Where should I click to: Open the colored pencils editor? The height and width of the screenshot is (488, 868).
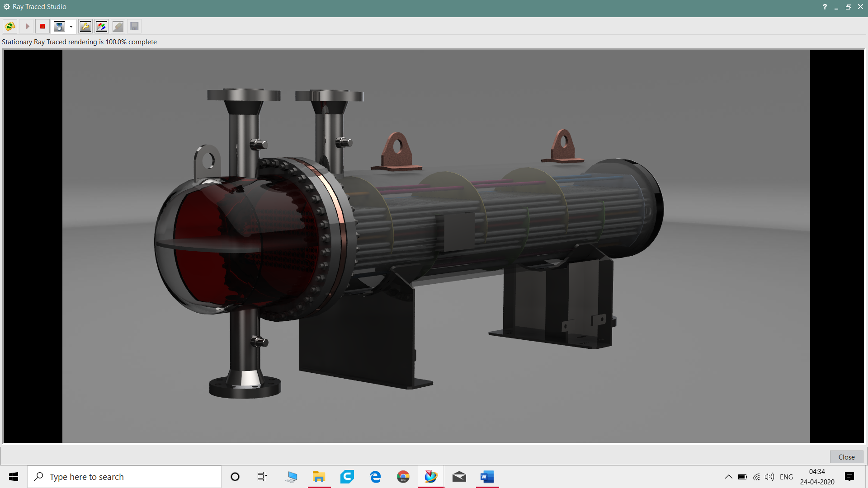point(102,27)
